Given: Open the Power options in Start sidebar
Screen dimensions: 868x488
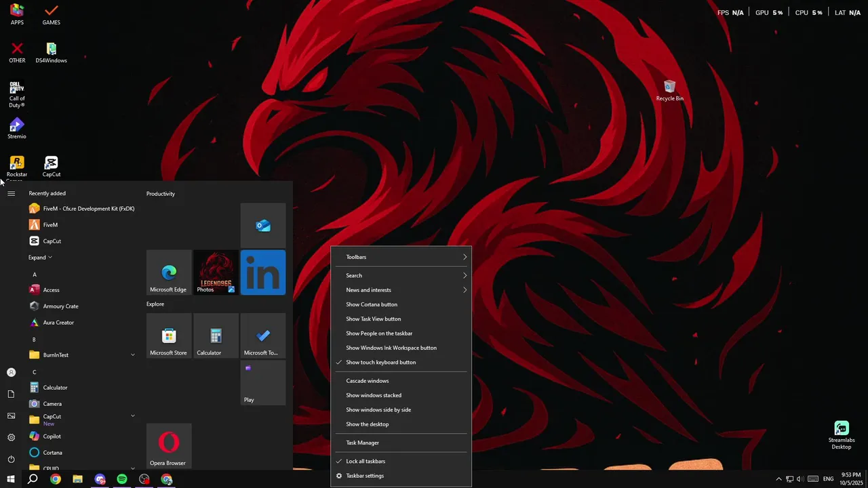Looking at the screenshot, I should [11, 459].
